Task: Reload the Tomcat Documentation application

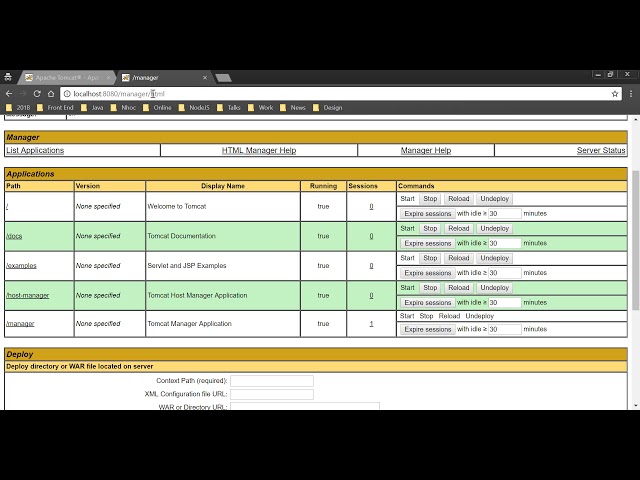Action: click(x=459, y=229)
